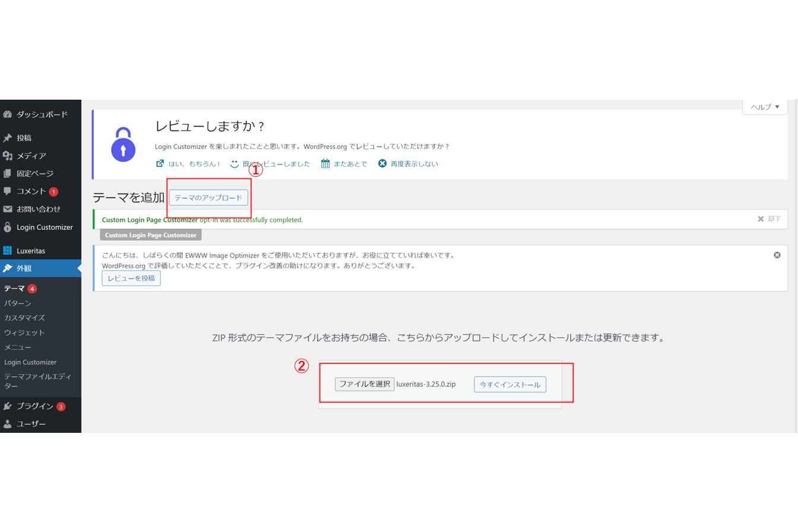
Task: Open the カスタマイズ submenu item
Action: click(x=24, y=318)
